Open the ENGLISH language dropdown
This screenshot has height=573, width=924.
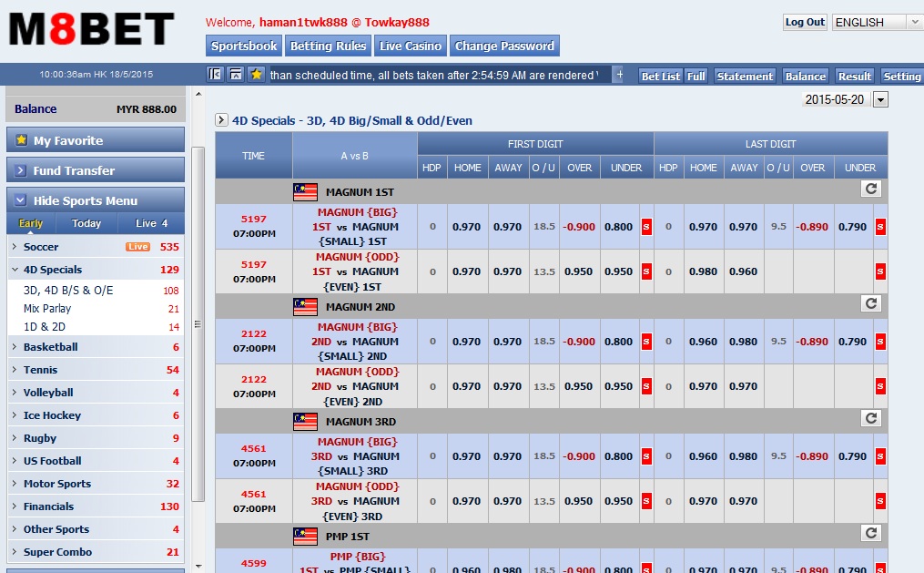877,23
